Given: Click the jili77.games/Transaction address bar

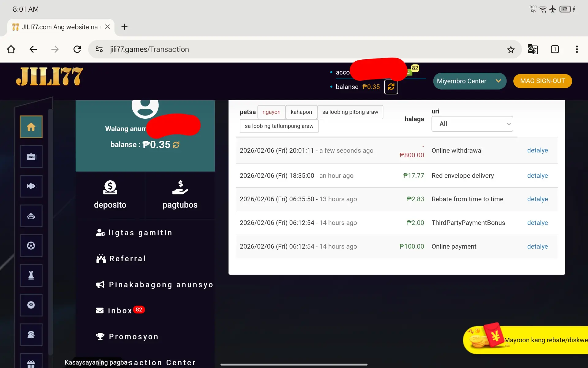Looking at the screenshot, I should tap(305, 49).
